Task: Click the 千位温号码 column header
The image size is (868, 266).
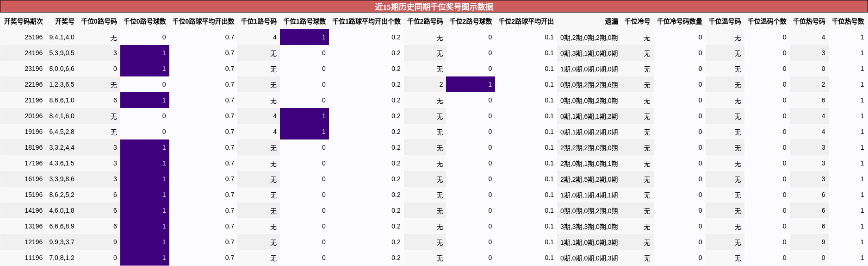Action: pyautogui.click(x=725, y=21)
